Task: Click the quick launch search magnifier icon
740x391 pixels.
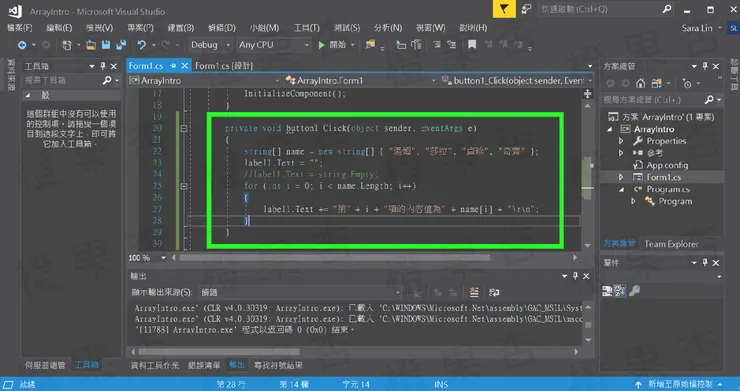Action: tap(666, 9)
